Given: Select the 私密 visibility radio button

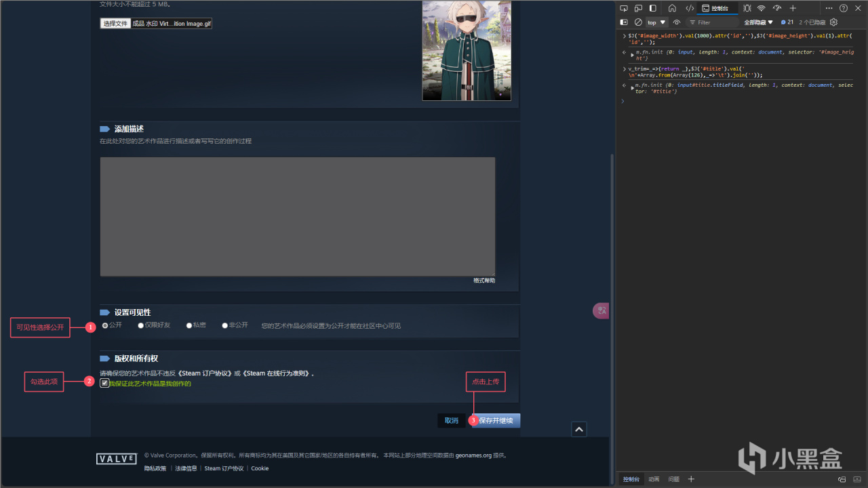Looking at the screenshot, I should coord(189,325).
